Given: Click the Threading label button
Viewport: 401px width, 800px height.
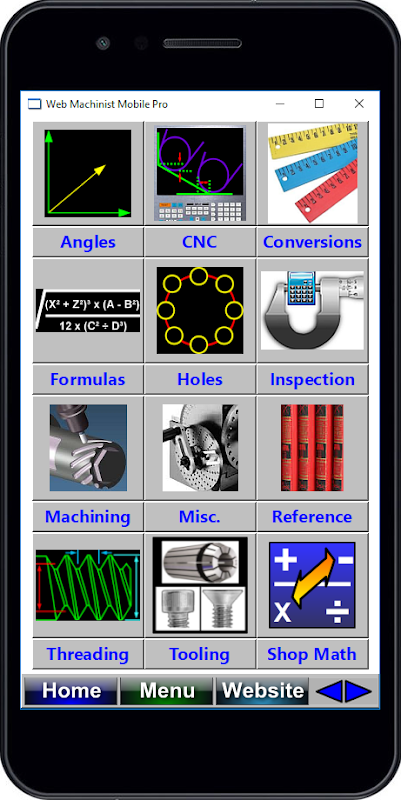Looking at the screenshot, I should 88,654.
